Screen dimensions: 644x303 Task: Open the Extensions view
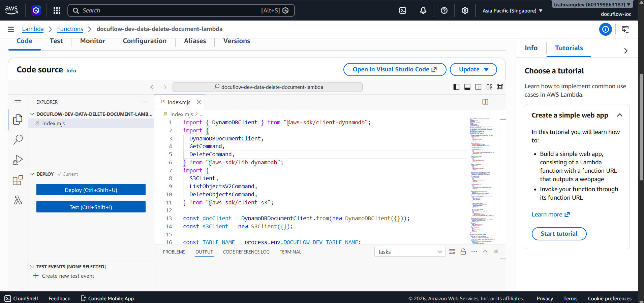coord(18,180)
